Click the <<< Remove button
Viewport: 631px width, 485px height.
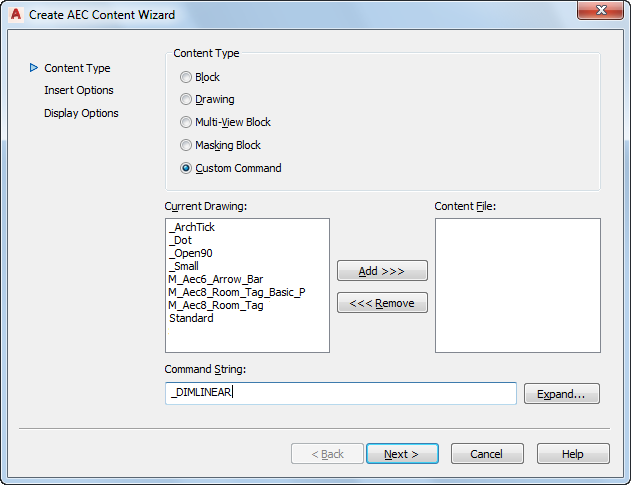[382, 303]
